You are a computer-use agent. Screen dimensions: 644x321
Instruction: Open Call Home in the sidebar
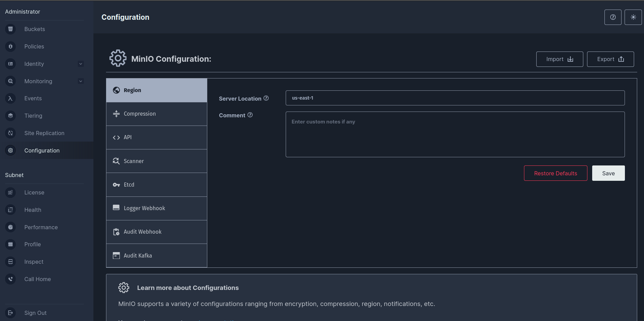pyautogui.click(x=38, y=279)
